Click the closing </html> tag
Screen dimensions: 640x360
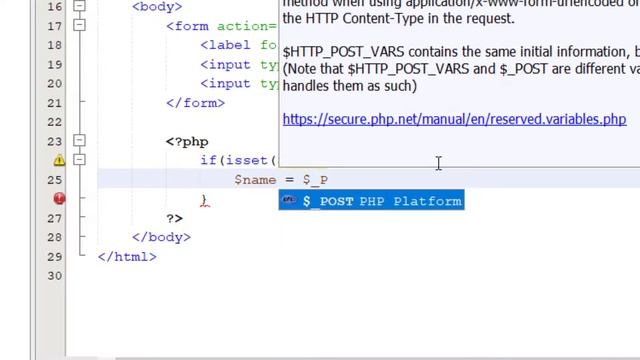127,256
